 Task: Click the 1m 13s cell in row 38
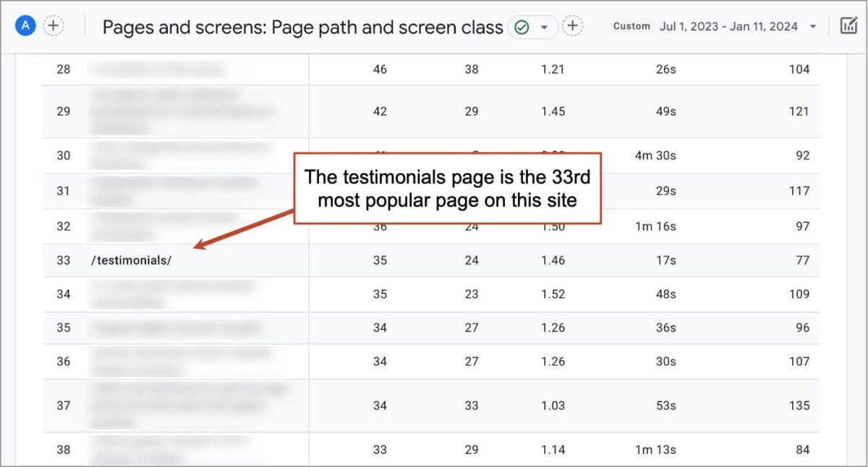(655, 450)
